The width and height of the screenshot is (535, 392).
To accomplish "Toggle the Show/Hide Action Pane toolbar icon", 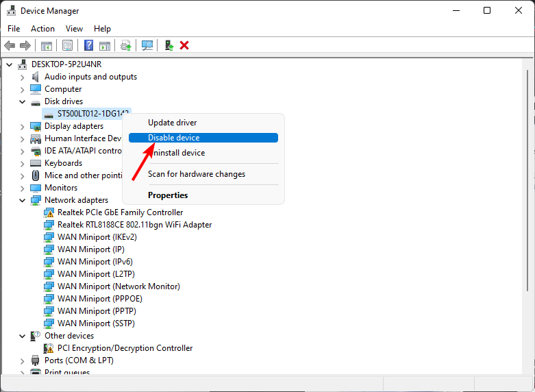I will 105,45.
